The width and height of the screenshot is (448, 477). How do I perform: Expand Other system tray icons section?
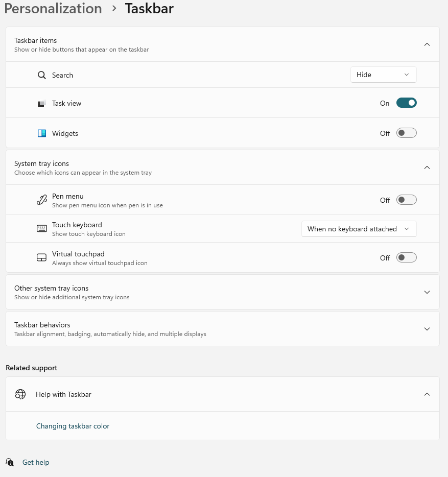point(223,292)
